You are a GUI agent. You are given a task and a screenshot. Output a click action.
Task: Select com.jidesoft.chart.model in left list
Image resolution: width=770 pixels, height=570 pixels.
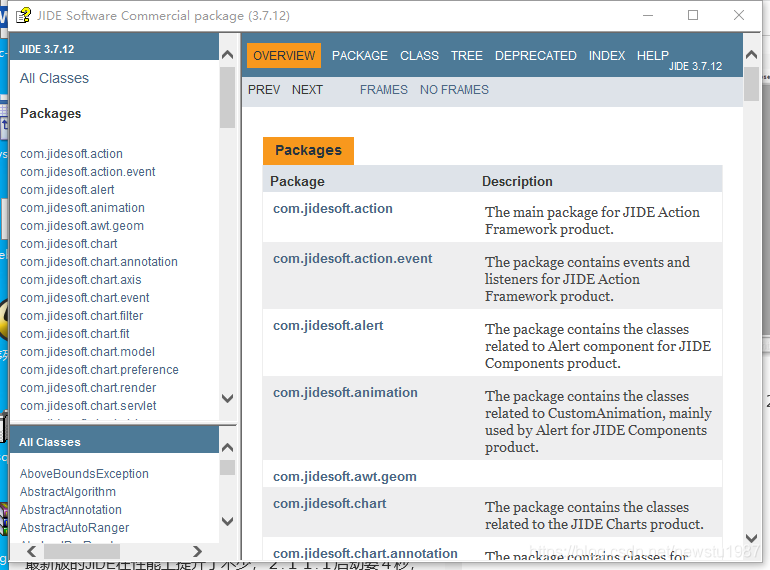point(87,352)
